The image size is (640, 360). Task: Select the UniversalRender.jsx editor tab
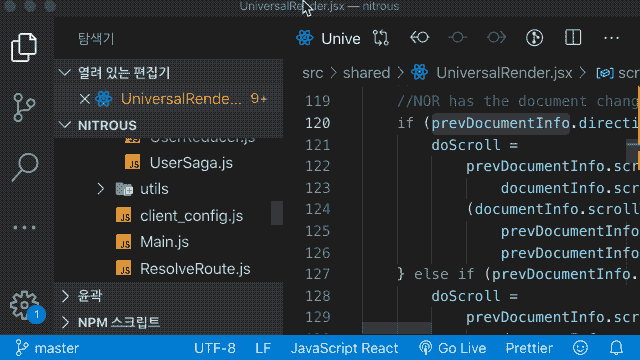[x=329, y=38]
